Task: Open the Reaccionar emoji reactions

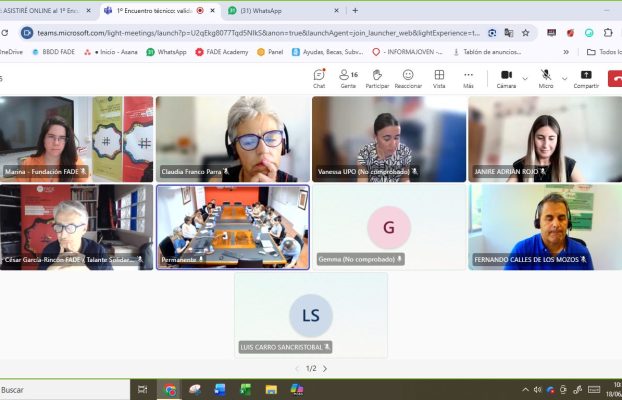Action: click(408, 79)
